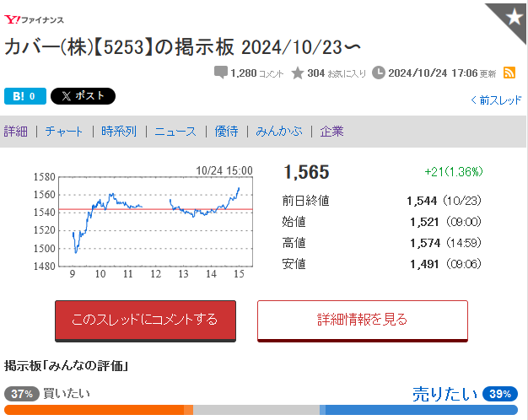Click 詳細情報を見る button

(x=363, y=320)
